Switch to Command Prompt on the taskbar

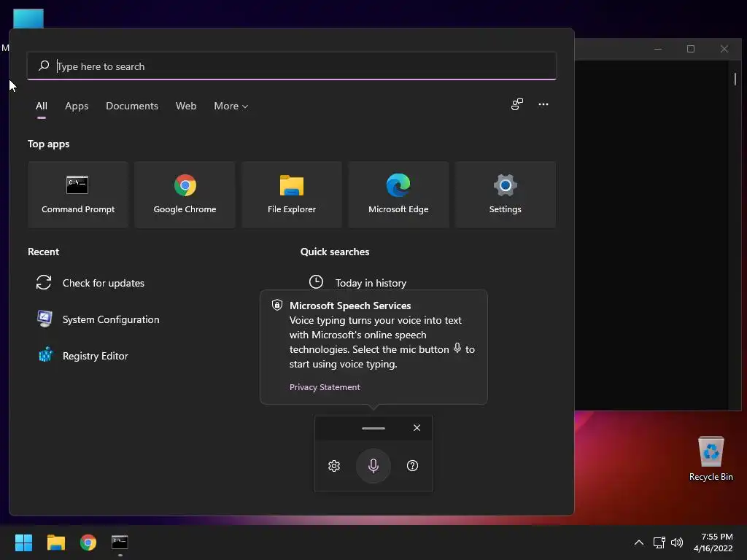coord(120,542)
